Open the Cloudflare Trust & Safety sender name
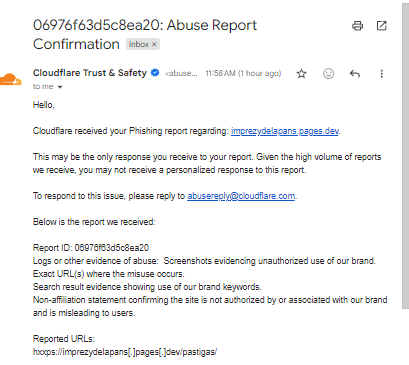The image size is (409, 365). [x=90, y=73]
